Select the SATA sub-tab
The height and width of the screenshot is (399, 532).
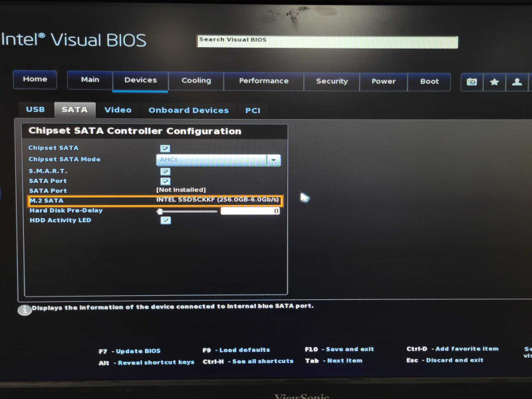74,110
